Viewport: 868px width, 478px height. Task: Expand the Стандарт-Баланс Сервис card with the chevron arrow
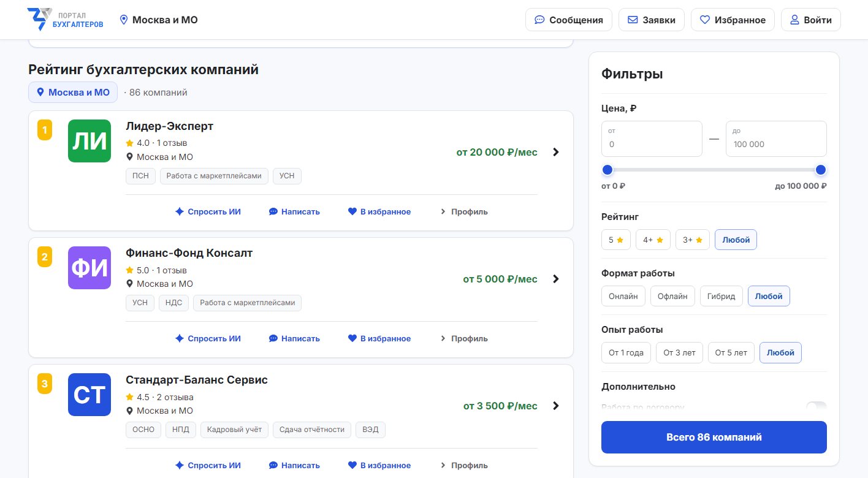coord(556,406)
